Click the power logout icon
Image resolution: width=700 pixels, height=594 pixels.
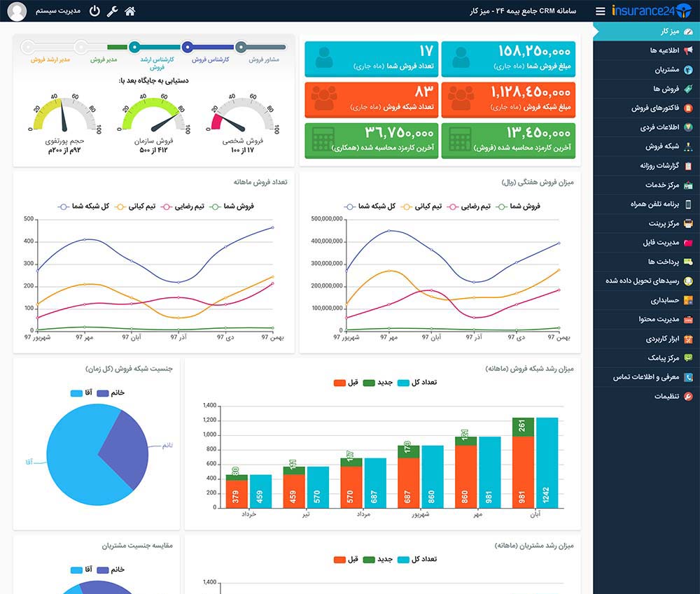point(94,10)
